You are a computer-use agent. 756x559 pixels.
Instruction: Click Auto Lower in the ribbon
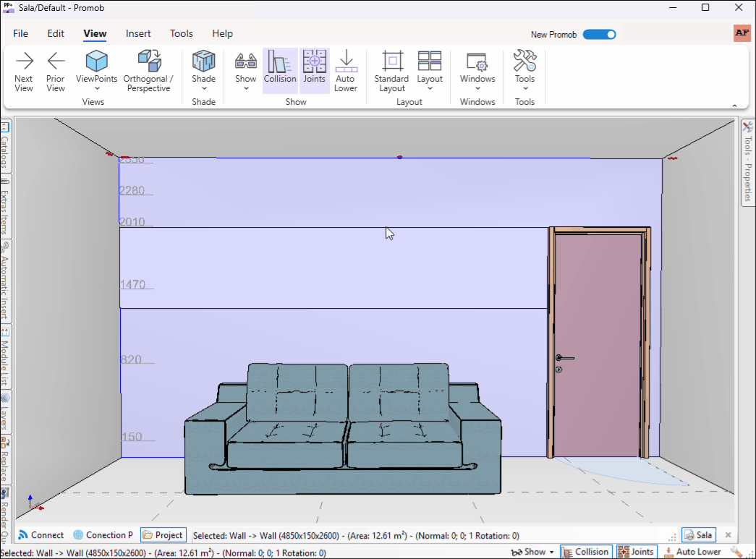[346, 71]
